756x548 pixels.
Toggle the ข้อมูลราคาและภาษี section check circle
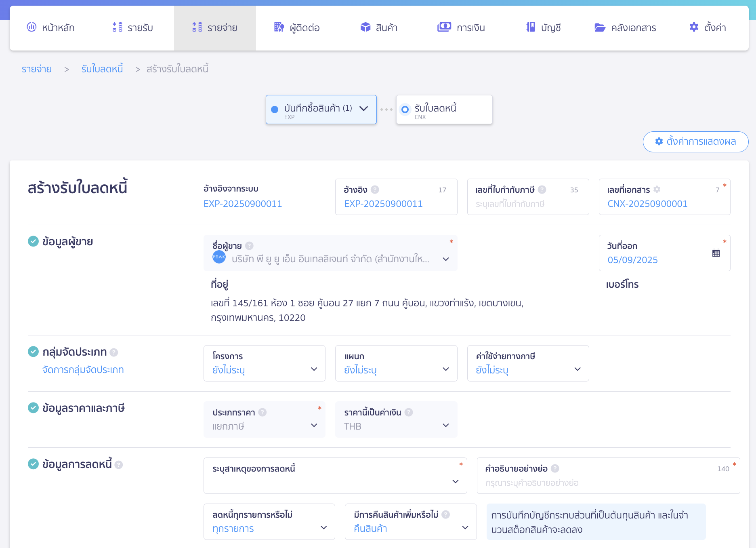coord(33,408)
